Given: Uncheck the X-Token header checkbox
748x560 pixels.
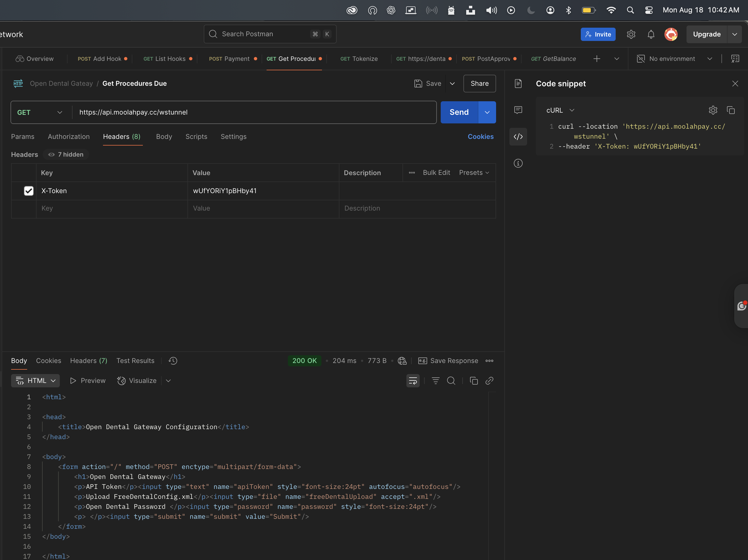Looking at the screenshot, I should [x=29, y=191].
